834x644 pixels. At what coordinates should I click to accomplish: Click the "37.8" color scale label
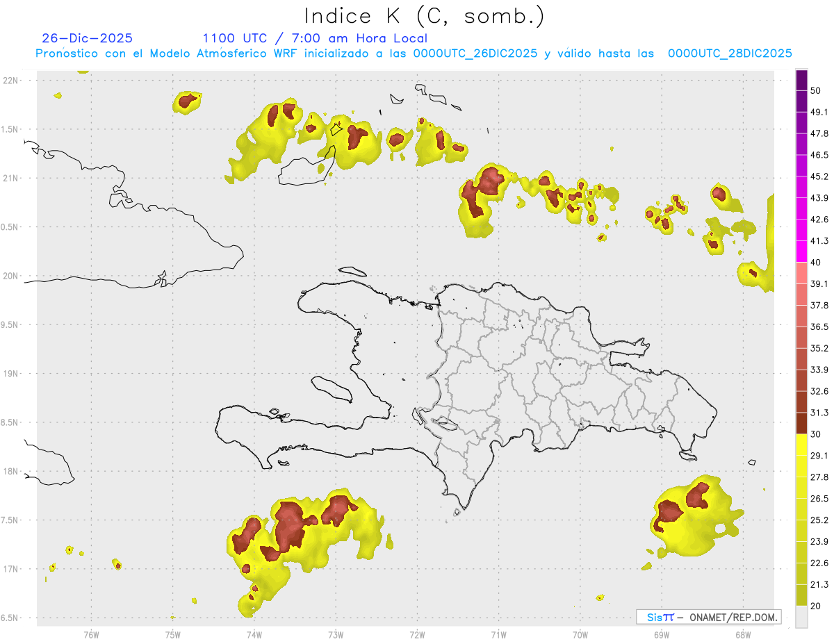tap(819, 305)
